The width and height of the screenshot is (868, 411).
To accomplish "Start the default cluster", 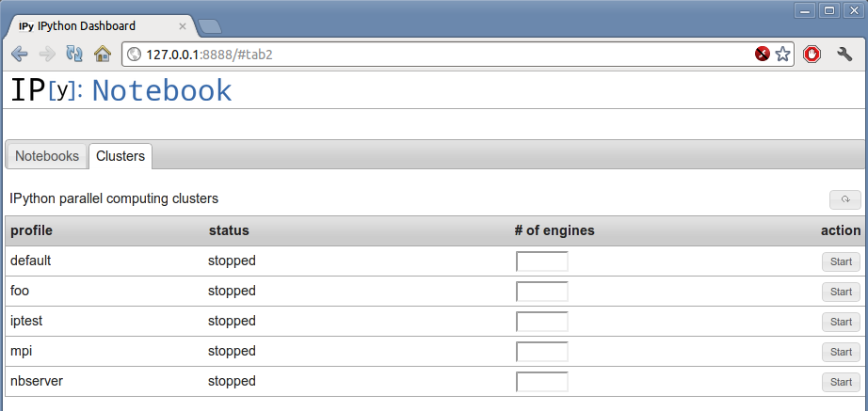I will tap(841, 261).
